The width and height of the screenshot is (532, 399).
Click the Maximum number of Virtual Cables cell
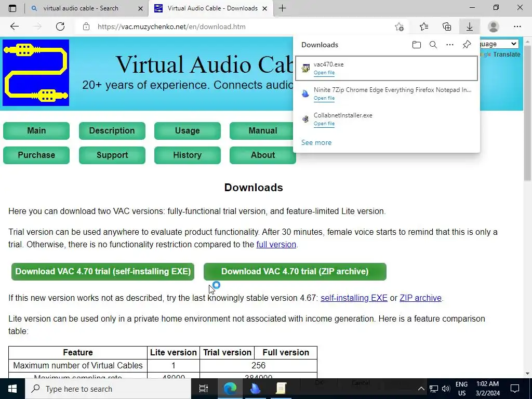(x=78, y=365)
